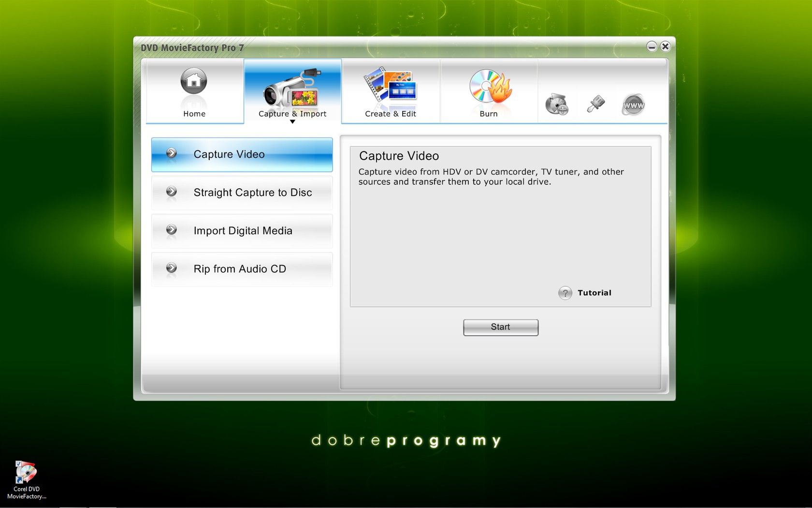Go to the Home house icon
This screenshot has height=508, width=812.
point(194,82)
